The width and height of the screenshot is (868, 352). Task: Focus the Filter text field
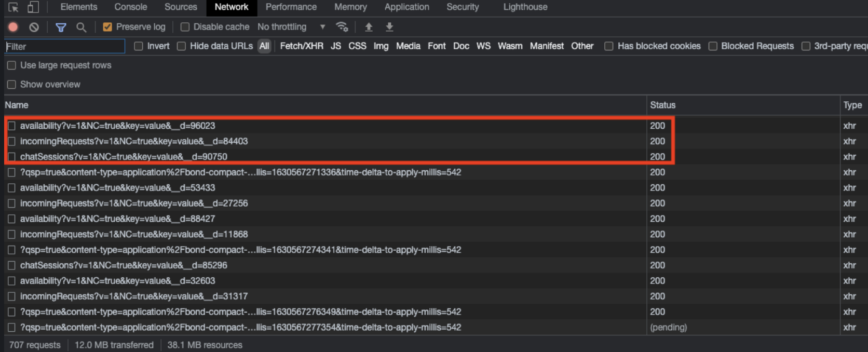64,46
